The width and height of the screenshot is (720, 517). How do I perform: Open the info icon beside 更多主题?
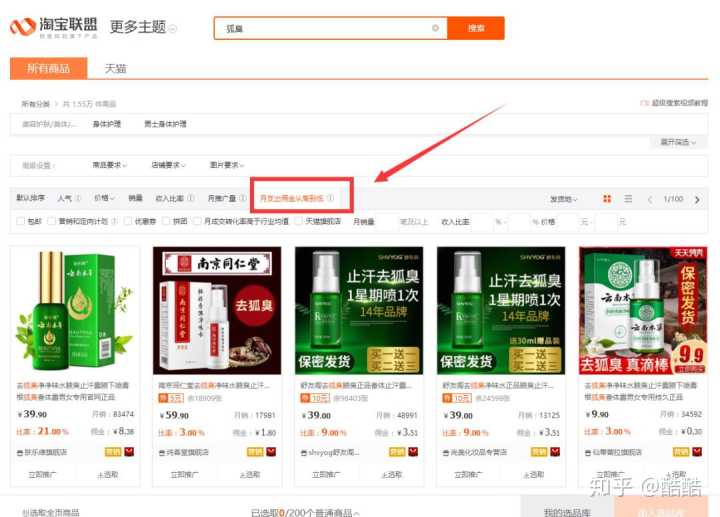[x=173, y=29]
